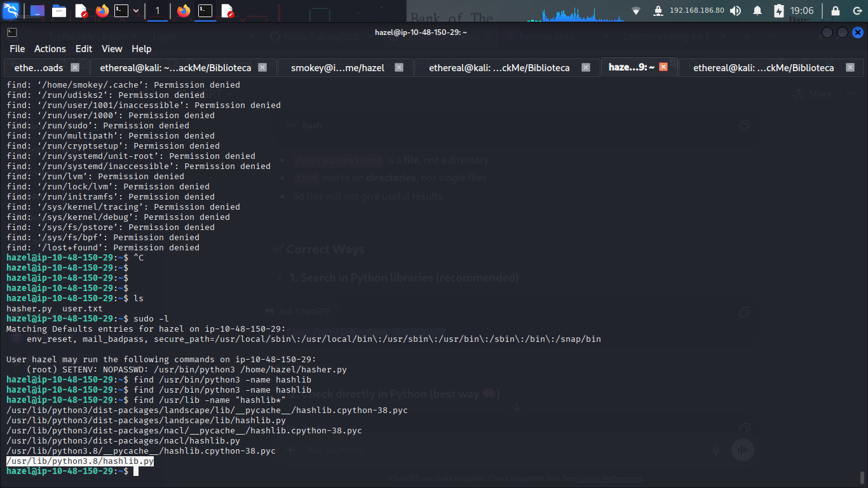Open the notifications bell

pos(757,11)
